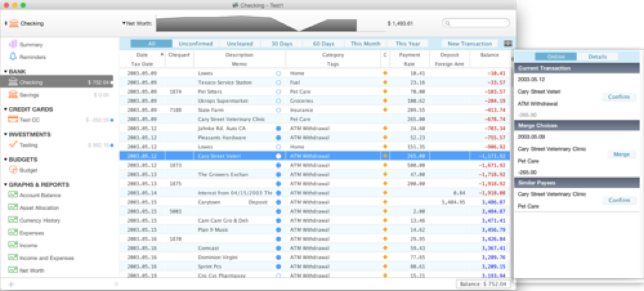644x291 pixels.
Task: Open Account Balance report icon
Action: click(13, 195)
